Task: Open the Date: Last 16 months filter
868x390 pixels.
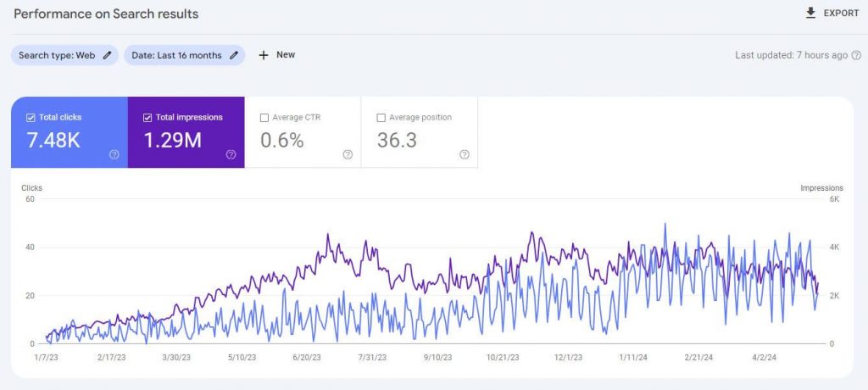Action: click(x=175, y=55)
